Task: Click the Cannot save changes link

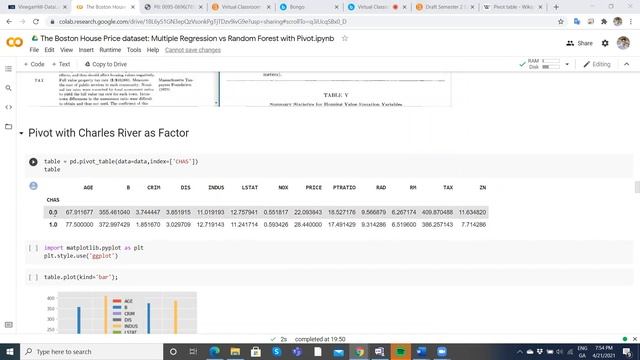Action: click(x=193, y=50)
